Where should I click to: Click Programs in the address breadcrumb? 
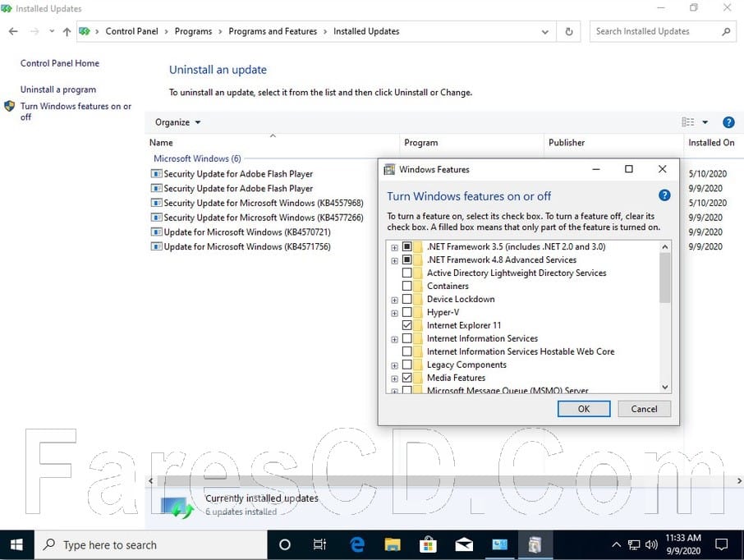click(x=193, y=31)
